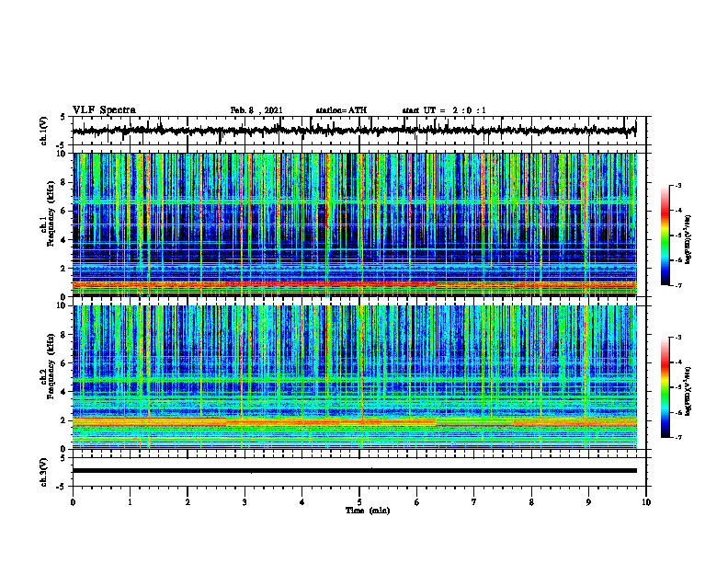Click the time axis tick label "6"

coord(417,502)
